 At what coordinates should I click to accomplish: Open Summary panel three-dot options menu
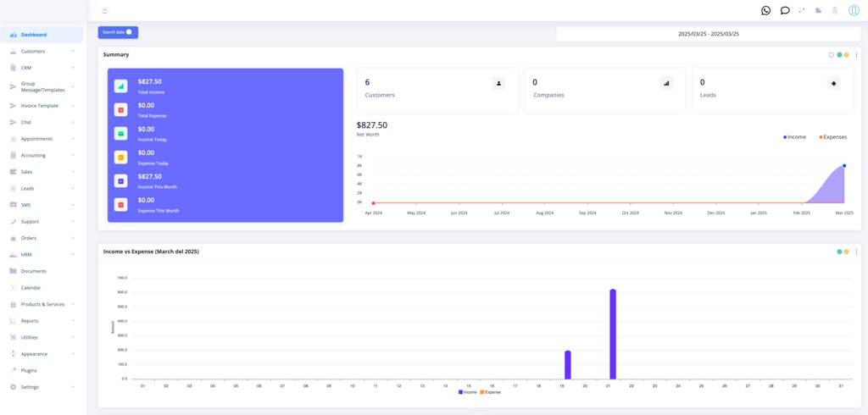point(856,55)
